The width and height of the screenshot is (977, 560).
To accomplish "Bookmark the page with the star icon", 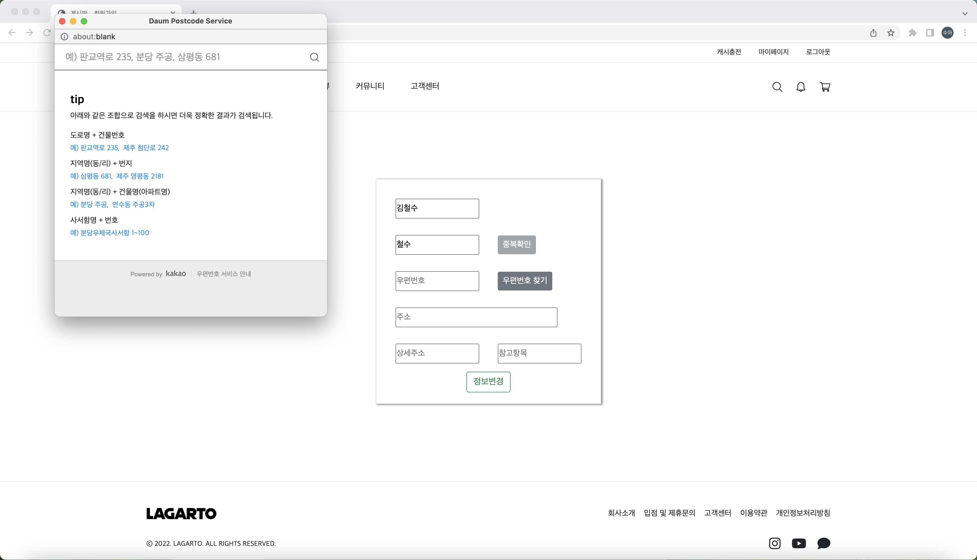I will click(x=891, y=33).
